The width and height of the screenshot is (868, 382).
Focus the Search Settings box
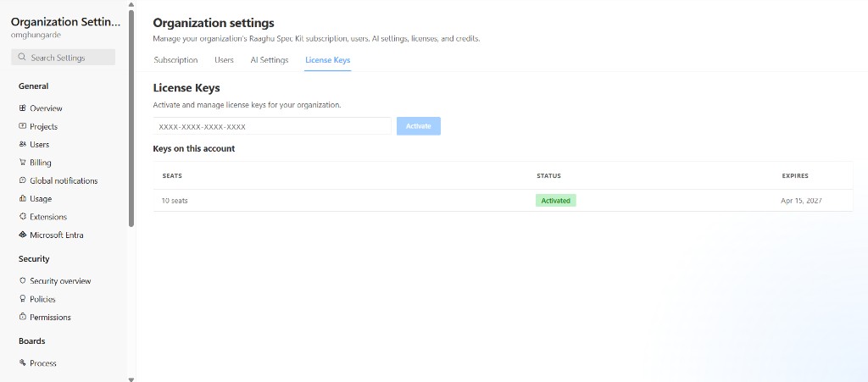(x=63, y=58)
